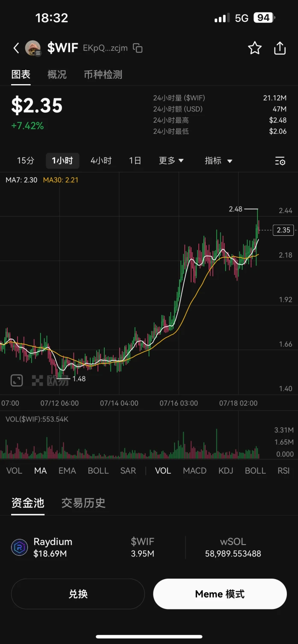
Task: Switch to the 概况 tab
Action: point(57,74)
